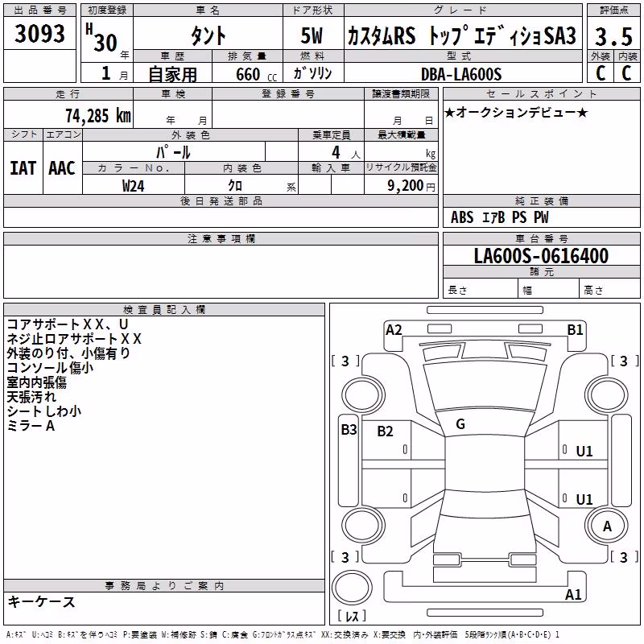Click inspector note ネジ止ロアサポートXX
This screenshot has height=644, width=644.
coord(74,339)
